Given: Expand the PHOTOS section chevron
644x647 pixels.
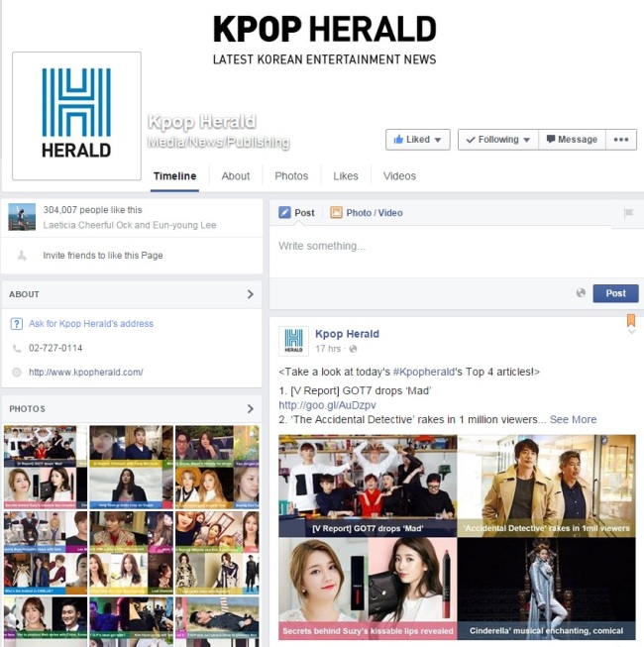Looking at the screenshot, I should coord(250,408).
